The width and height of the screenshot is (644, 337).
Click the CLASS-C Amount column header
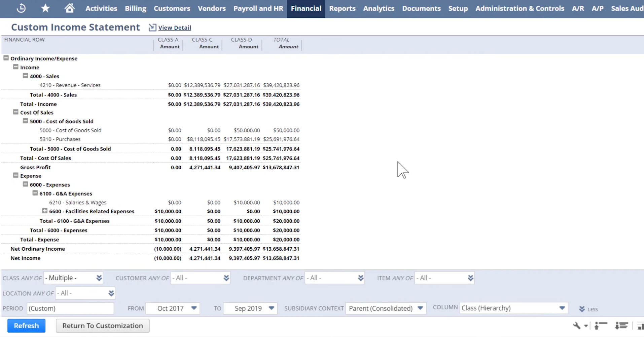(x=203, y=43)
